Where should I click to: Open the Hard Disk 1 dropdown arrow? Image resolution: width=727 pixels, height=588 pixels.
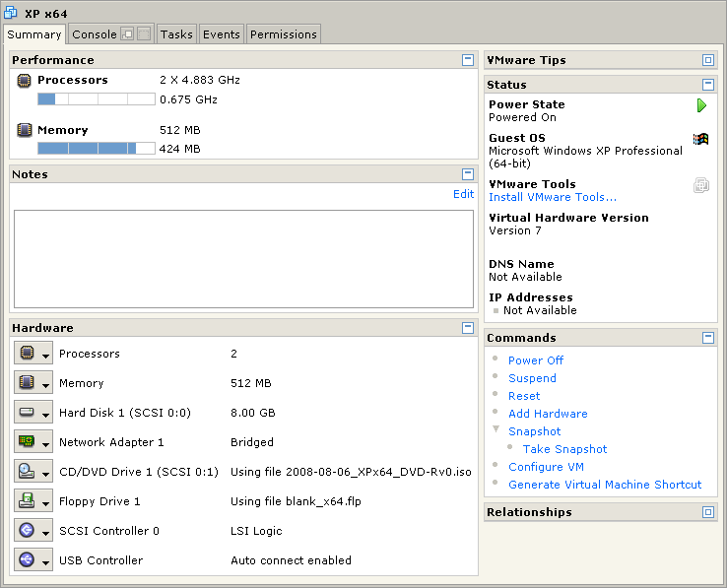point(45,415)
